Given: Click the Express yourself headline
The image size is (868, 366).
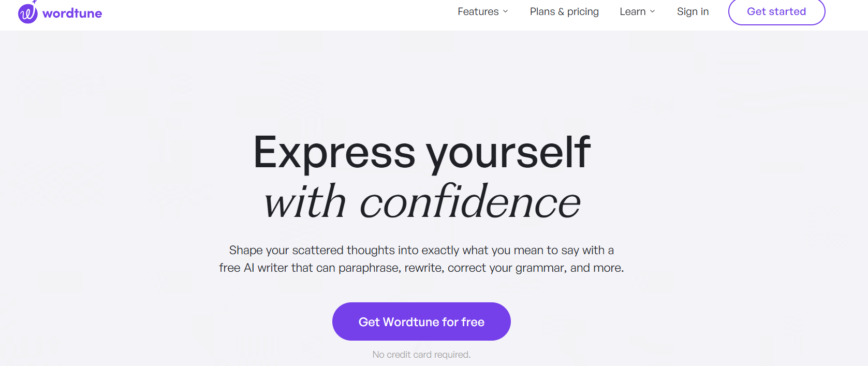Looking at the screenshot, I should point(421,152).
